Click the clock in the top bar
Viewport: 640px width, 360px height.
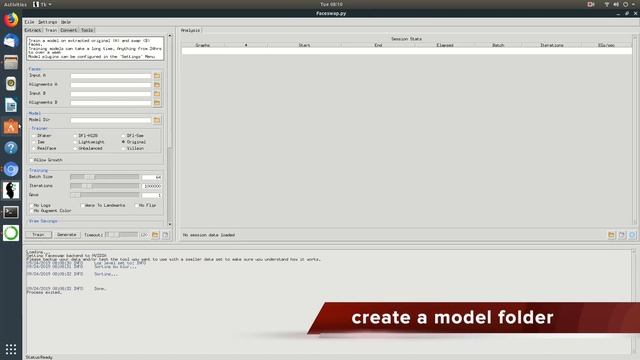(x=331, y=4)
